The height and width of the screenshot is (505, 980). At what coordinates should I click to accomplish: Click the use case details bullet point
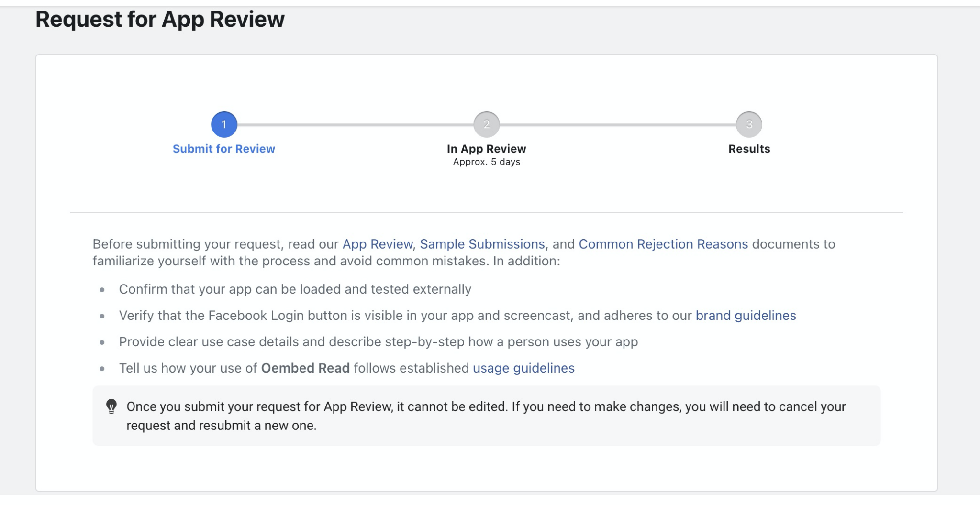[x=378, y=341]
